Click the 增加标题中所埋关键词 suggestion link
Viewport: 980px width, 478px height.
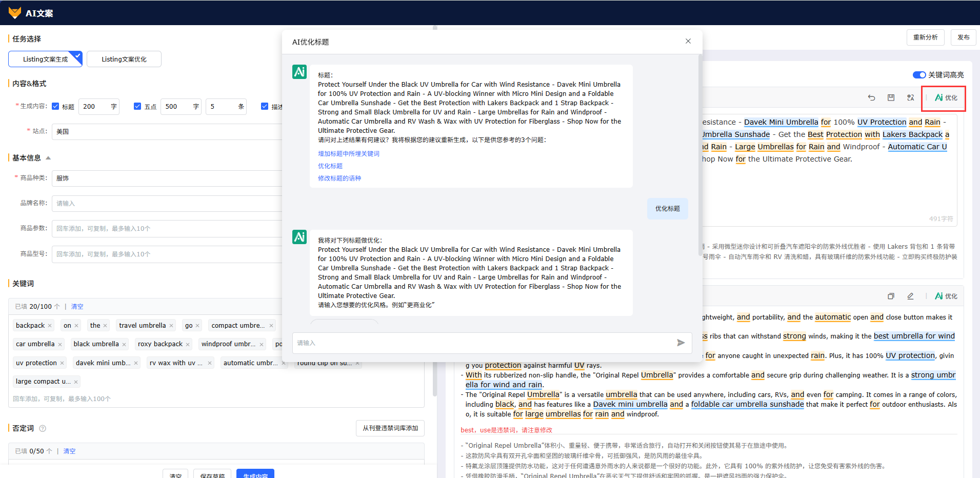[x=349, y=154]
